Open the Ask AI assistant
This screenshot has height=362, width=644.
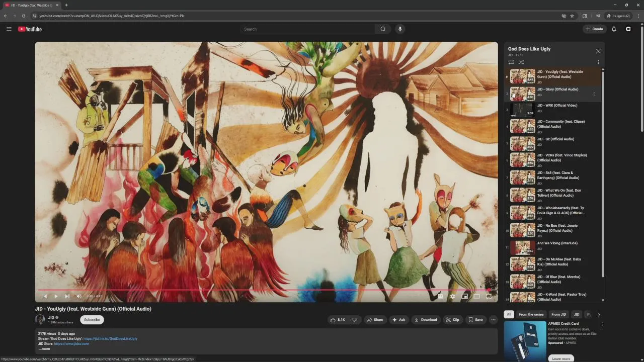click(x=399, y=320)
